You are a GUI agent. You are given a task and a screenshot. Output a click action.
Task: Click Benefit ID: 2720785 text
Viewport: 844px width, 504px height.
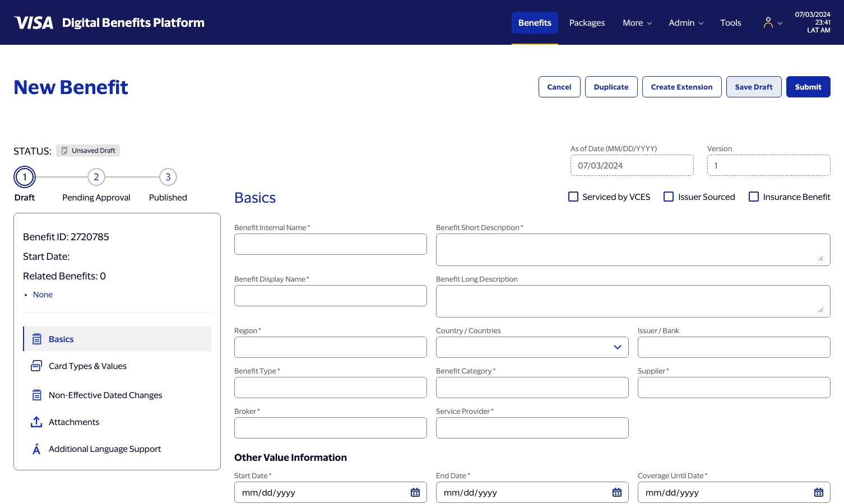click(66, 237)
